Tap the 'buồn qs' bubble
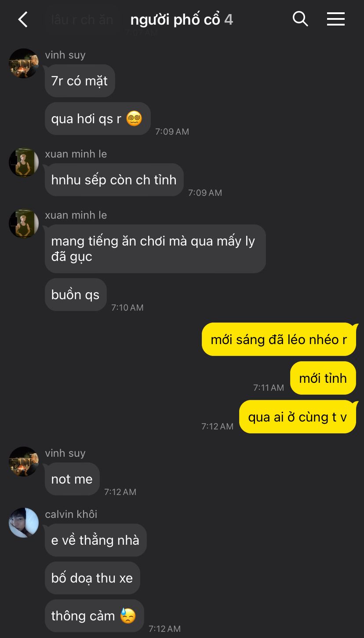 pos(76,295)
